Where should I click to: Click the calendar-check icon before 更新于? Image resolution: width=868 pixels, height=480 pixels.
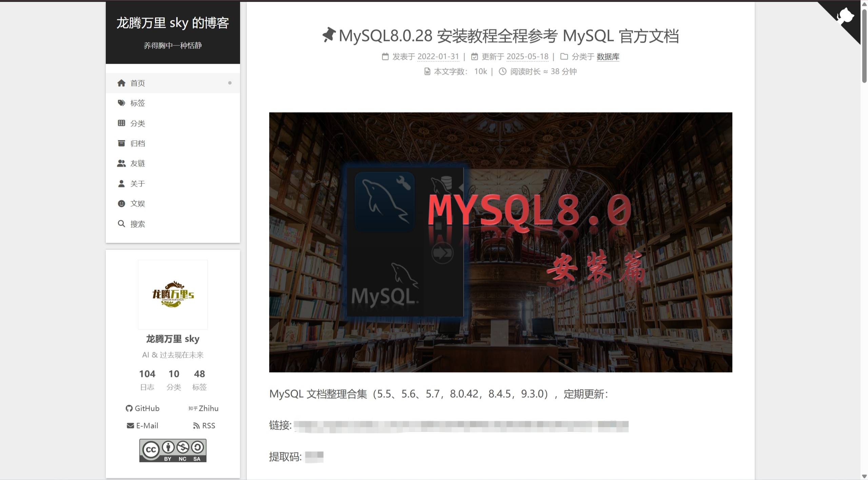[475, 57]
